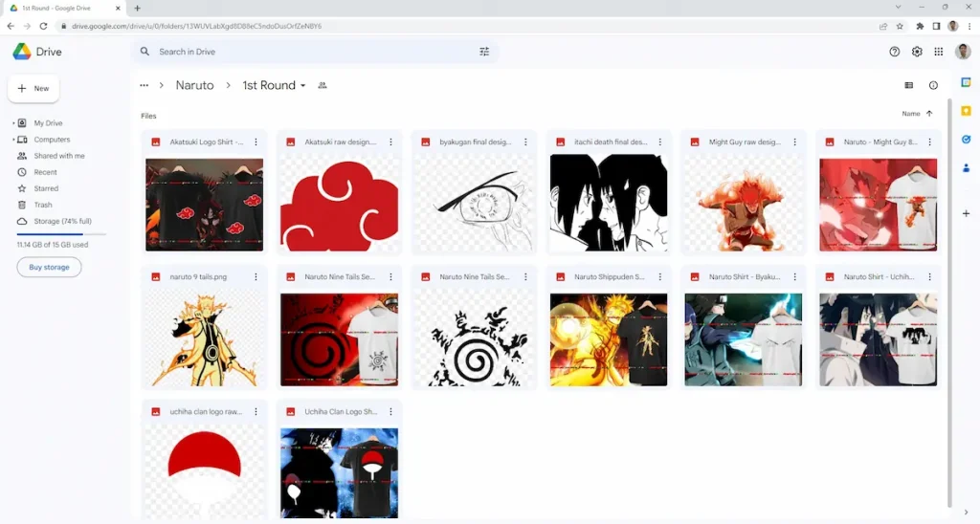
Task: Reverse sort direction arrow
Action: 929,114
